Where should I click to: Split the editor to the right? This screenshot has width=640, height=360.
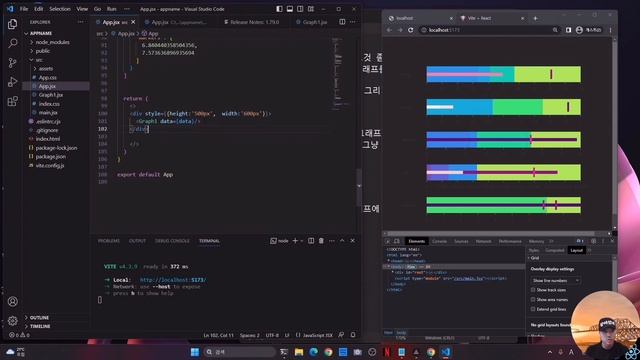click(x=342, y=22)
